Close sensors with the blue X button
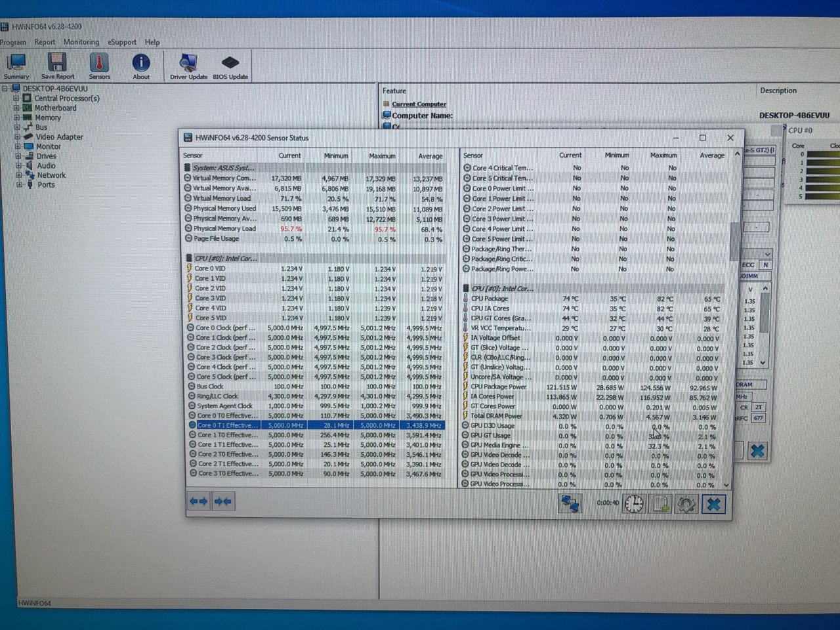The height and width of the screenshot is (630, 840). [x=713, y=504]
